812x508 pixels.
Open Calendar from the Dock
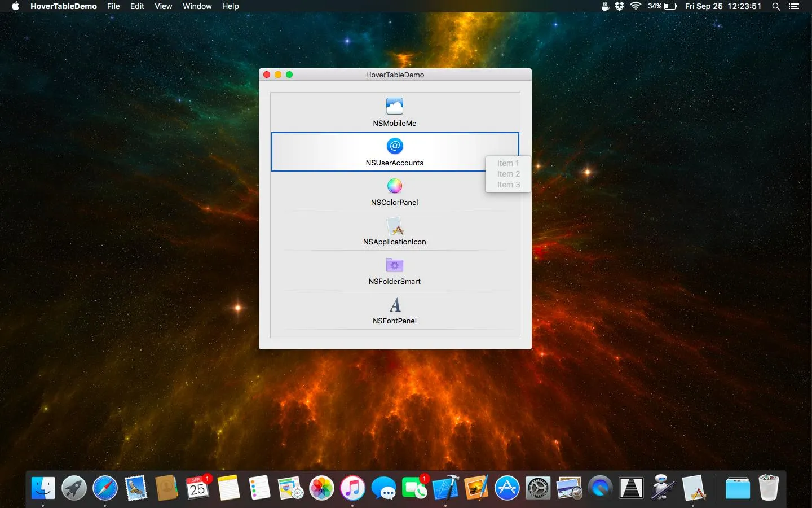[x=198, y=488]
